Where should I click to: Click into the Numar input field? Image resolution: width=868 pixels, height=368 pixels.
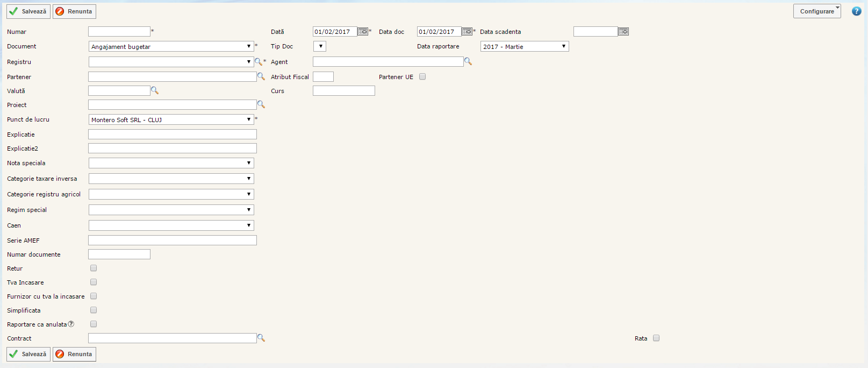point(119,32)
